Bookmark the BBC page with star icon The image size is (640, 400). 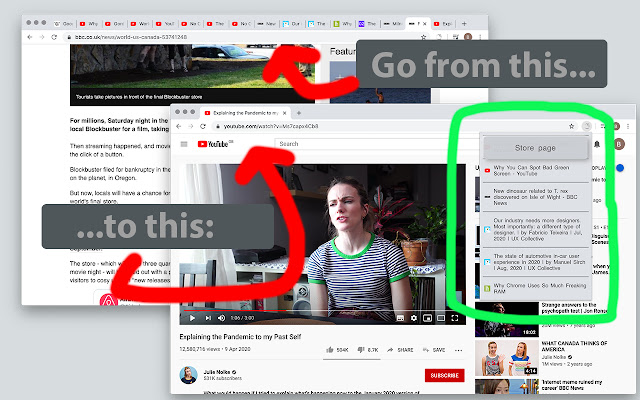tap(424, 37)
